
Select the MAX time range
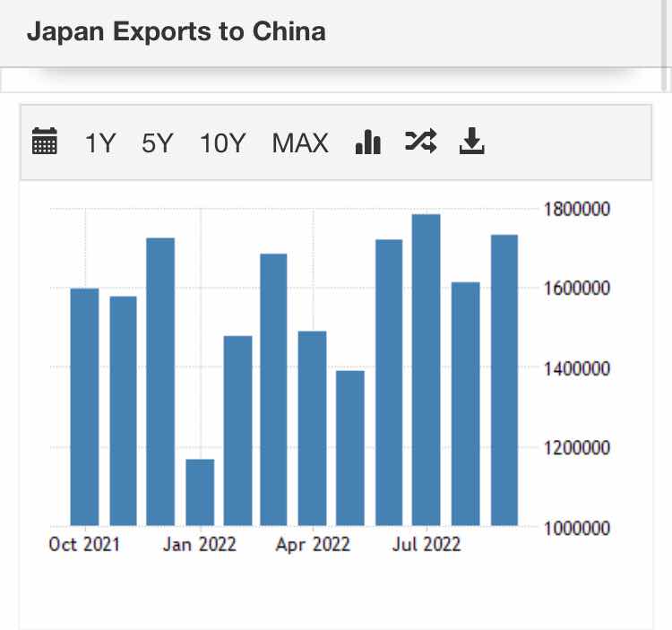[300, 143]
